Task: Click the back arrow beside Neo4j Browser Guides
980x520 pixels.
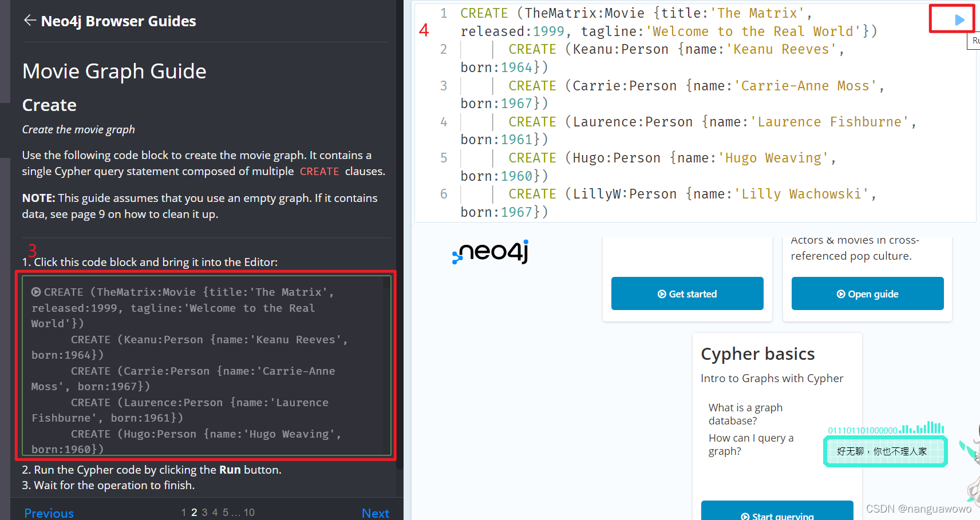Action: (30, 21)
